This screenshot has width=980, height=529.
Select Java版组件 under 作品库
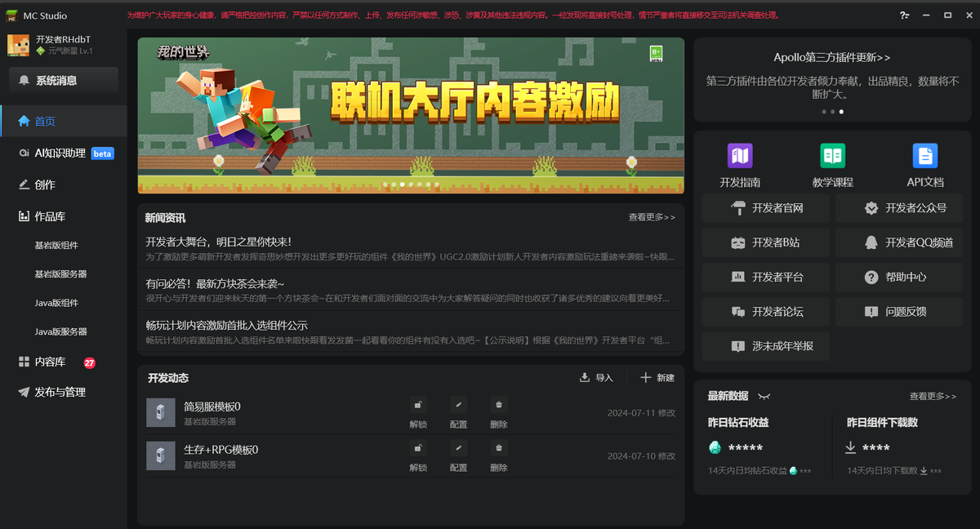pos(56,303)
